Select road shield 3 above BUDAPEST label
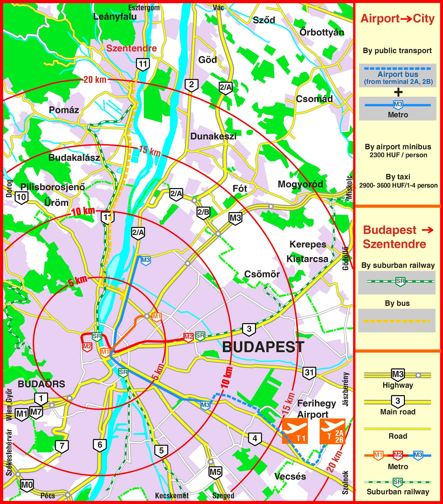 tap(249, 330)
